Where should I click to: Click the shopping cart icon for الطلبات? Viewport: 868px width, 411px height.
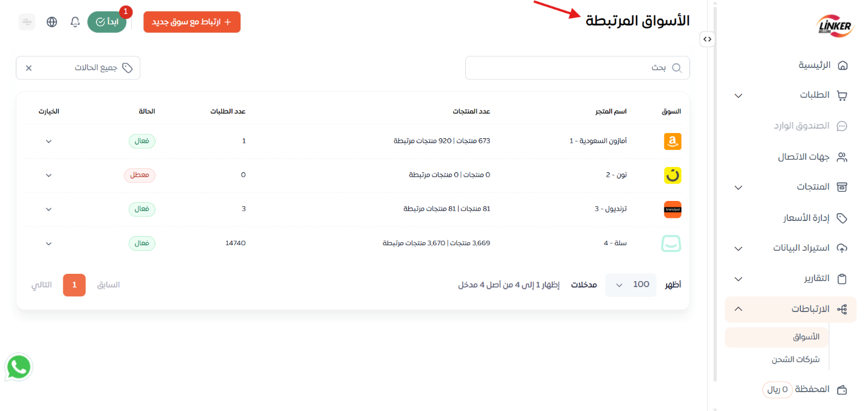click(842, 95)
